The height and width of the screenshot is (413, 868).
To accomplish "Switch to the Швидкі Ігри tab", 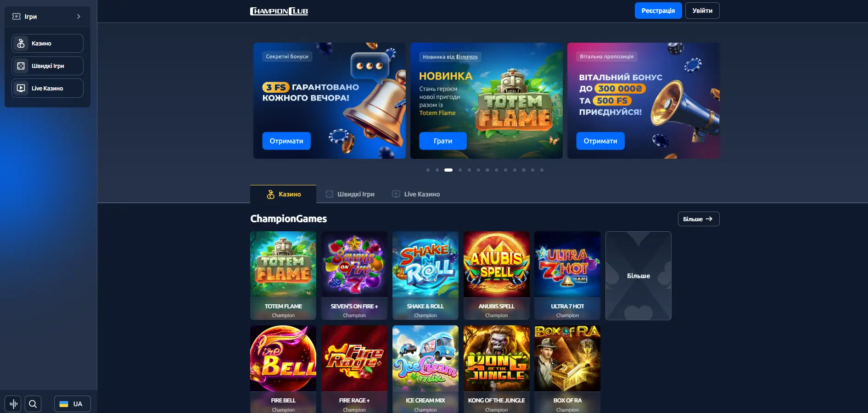I will point(350,194).
